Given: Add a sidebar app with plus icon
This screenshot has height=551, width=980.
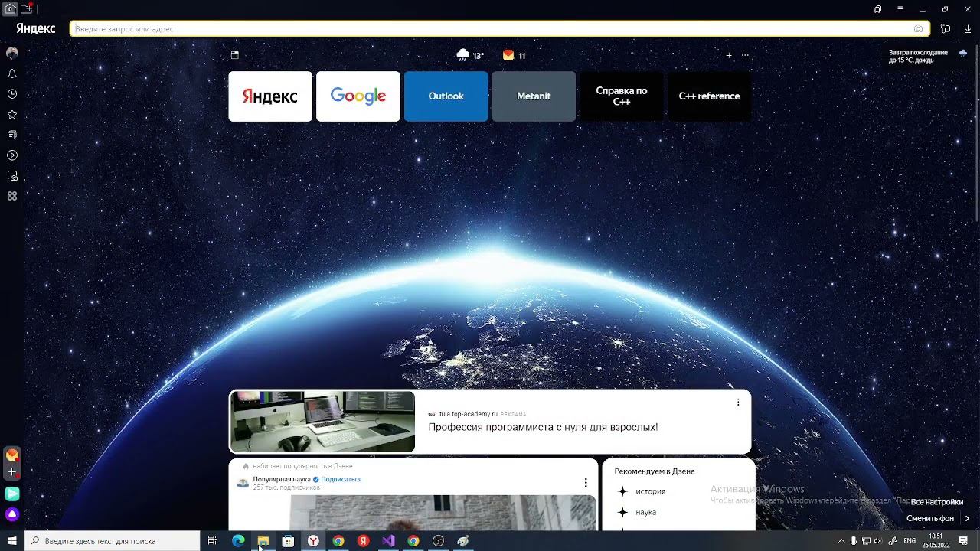Looking at the screenshot, I should point(12,473).
